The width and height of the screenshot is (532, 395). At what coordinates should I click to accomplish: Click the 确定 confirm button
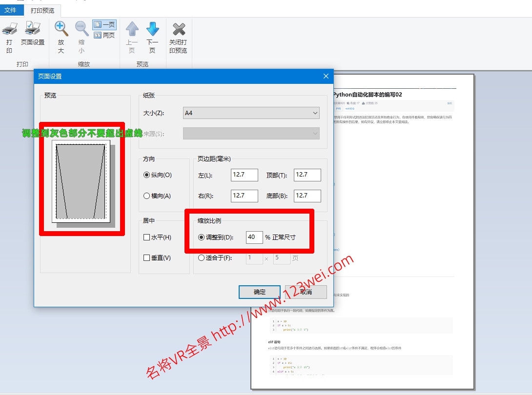pyautogui.click(x=259, y=292)
